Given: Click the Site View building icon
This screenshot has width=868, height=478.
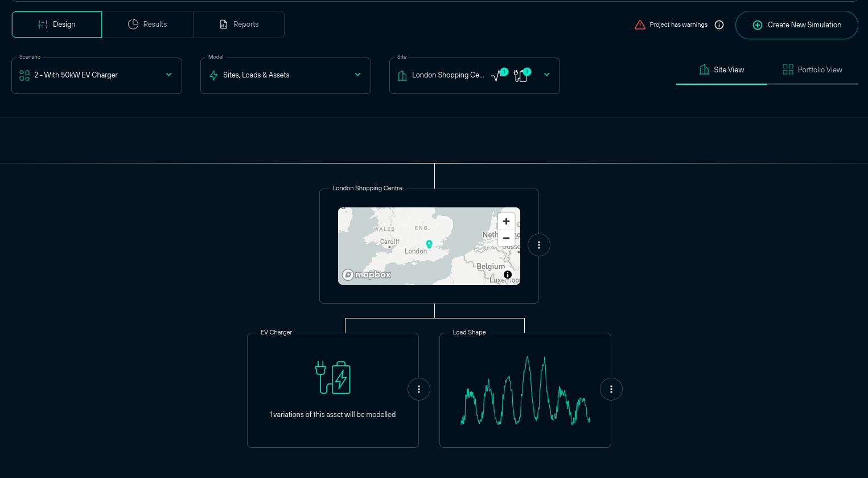Looking at the screenshot, I should (x=704, y=70).
